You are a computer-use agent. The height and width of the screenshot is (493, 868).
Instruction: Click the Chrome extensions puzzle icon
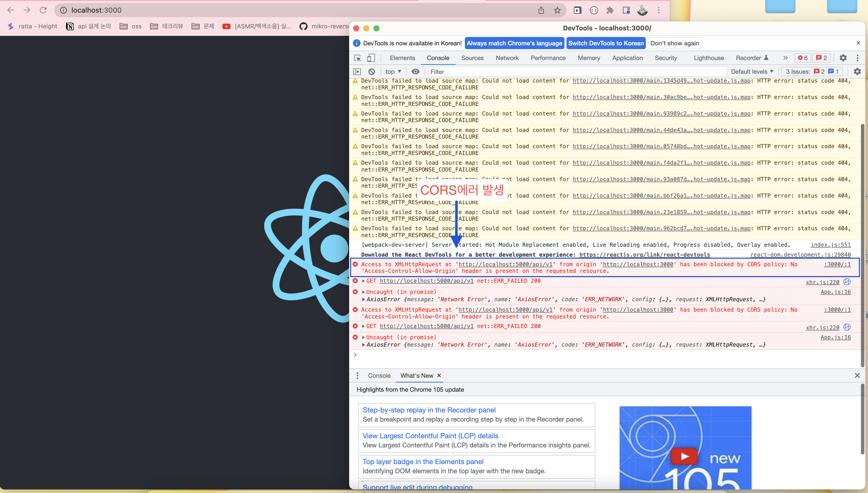coord(610,10)
